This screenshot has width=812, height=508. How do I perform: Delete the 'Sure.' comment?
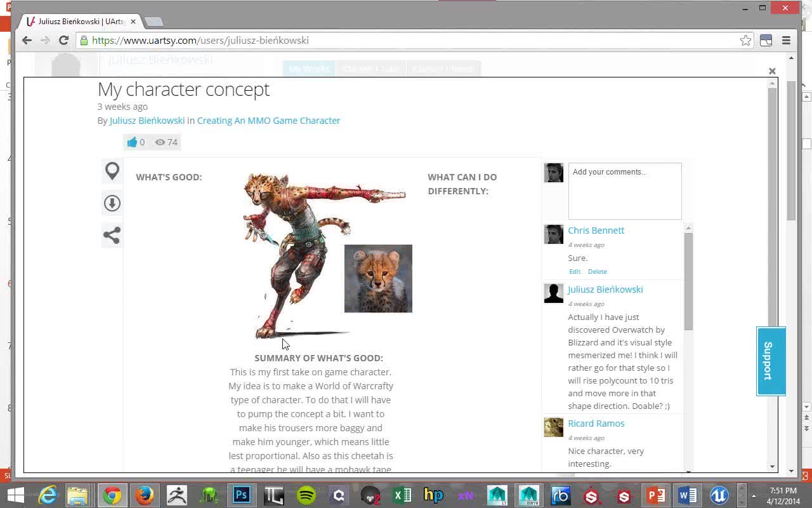597,272
